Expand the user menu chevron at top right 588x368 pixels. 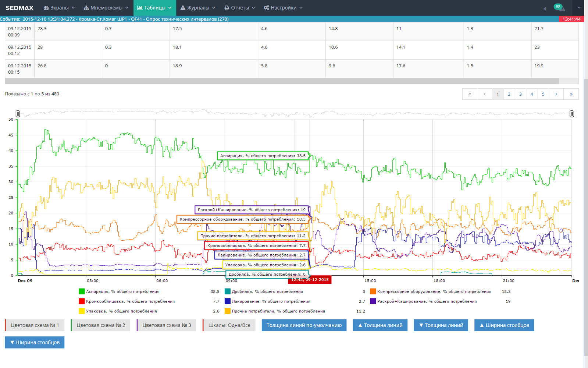[579, 8]
